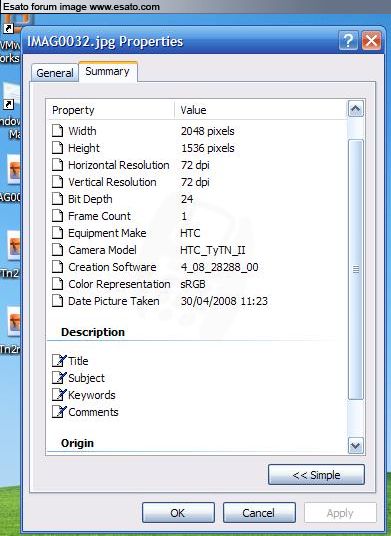The width and height of the screenshot is (391, 536).
Task: Click the icon beside Bit Depth
Action: 57,199
